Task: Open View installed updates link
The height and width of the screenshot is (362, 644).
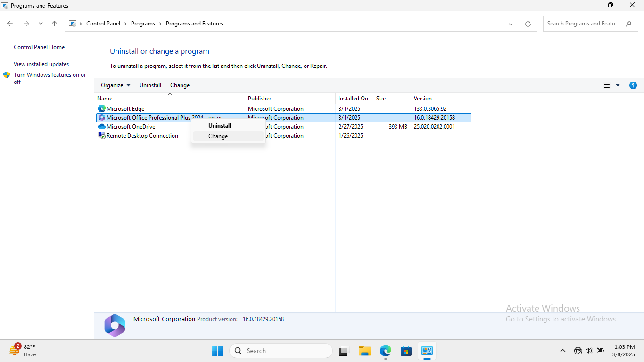Action: point(41,64)
